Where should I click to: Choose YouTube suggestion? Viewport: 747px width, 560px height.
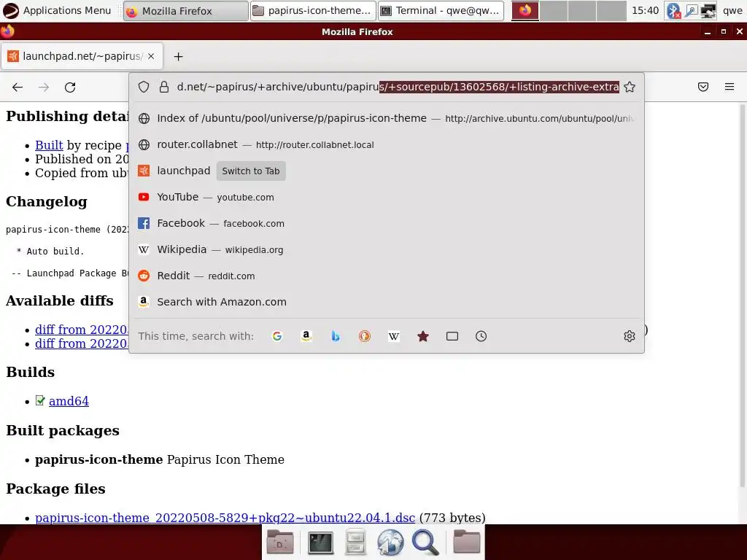[x=387, y=197]
